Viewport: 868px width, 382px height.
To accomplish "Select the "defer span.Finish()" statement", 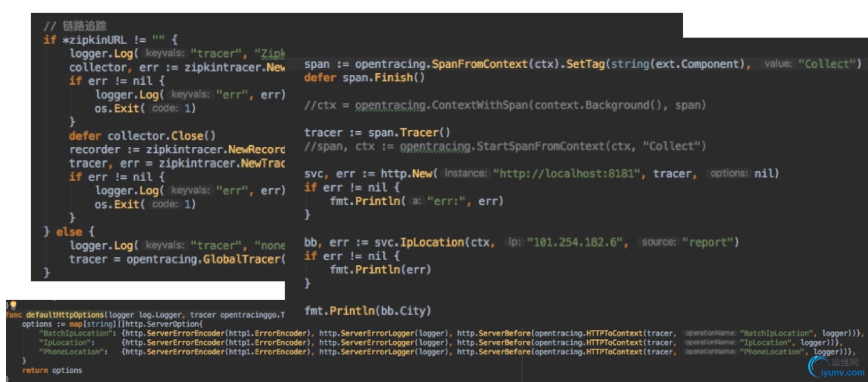I will click(x=364, y=77).
